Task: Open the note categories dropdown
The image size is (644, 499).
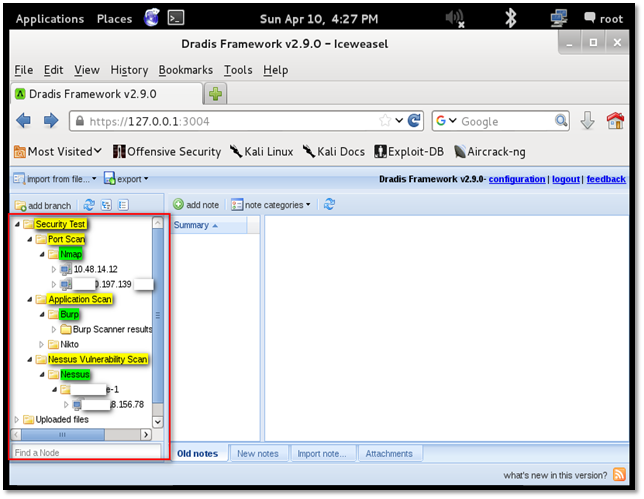Action: (x=272, y=205)
